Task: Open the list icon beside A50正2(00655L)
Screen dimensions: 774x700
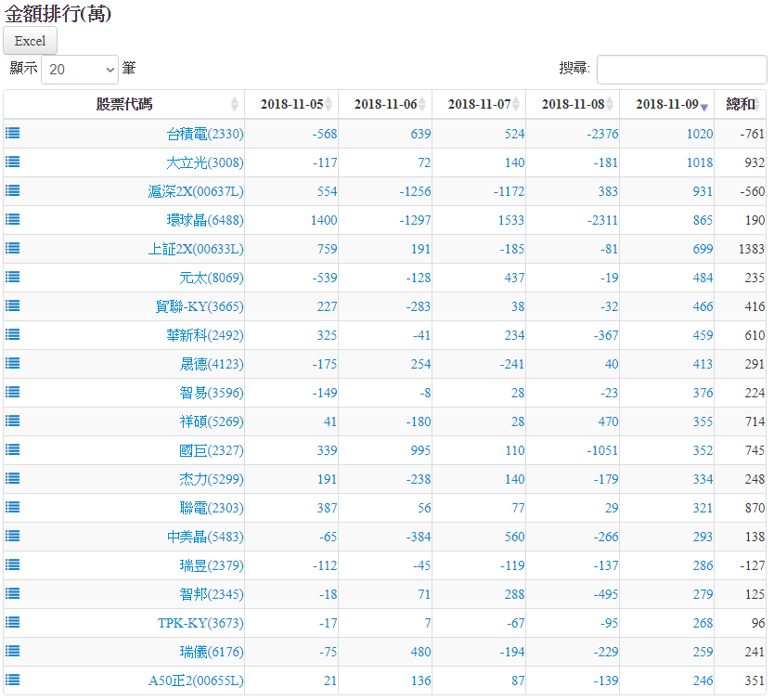Action: click(x=13, y=680)
